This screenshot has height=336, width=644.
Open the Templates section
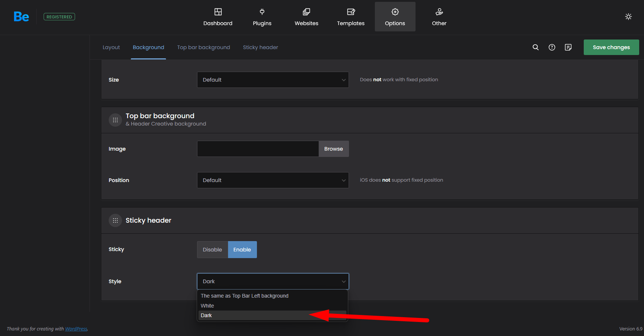tap(350, 17)
